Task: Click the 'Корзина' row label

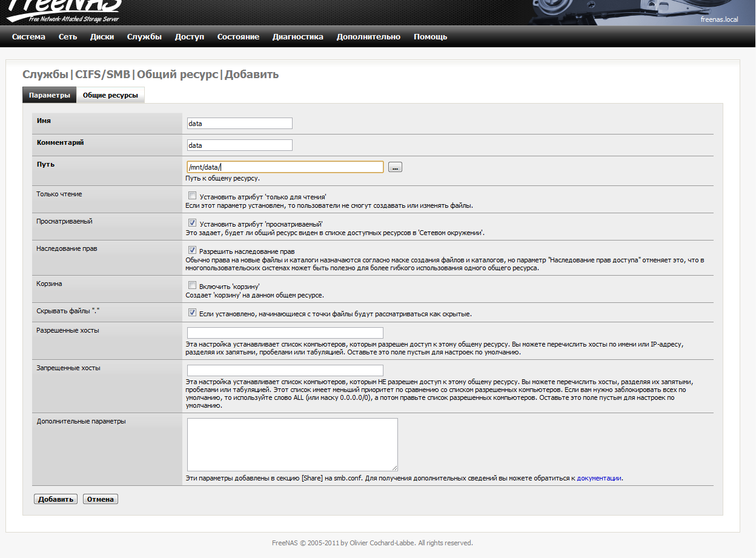Action: coord(49,284)
